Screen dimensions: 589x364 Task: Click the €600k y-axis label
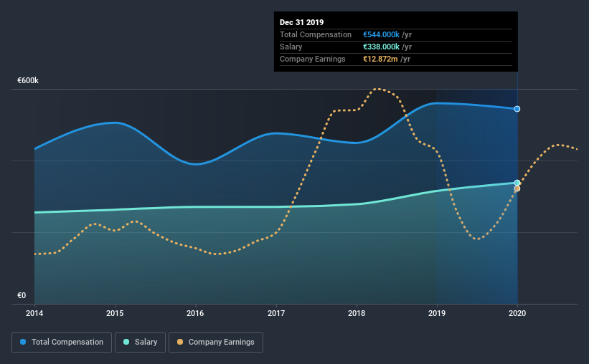(28, 80)
